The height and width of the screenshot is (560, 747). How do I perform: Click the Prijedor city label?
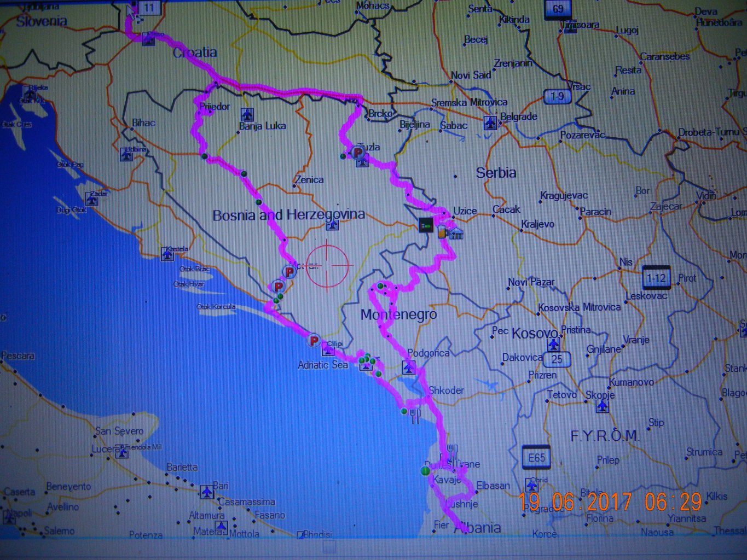coord(215,106)
